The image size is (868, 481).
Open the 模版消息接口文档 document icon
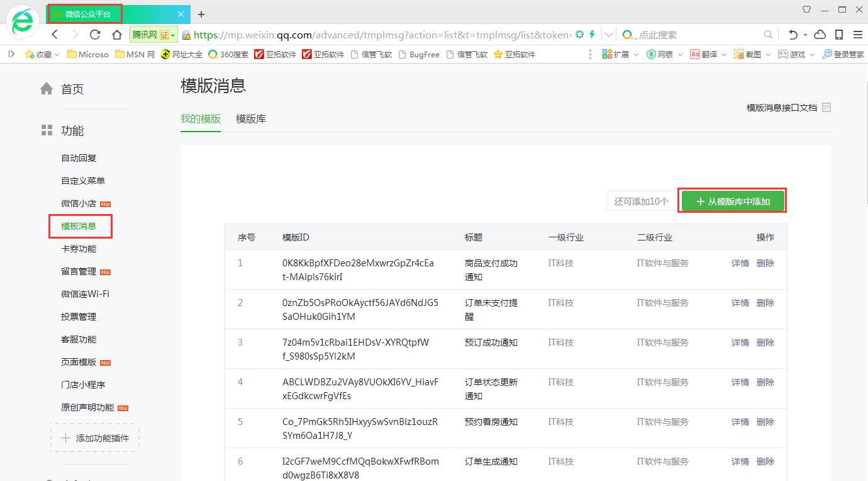(826, 108)
